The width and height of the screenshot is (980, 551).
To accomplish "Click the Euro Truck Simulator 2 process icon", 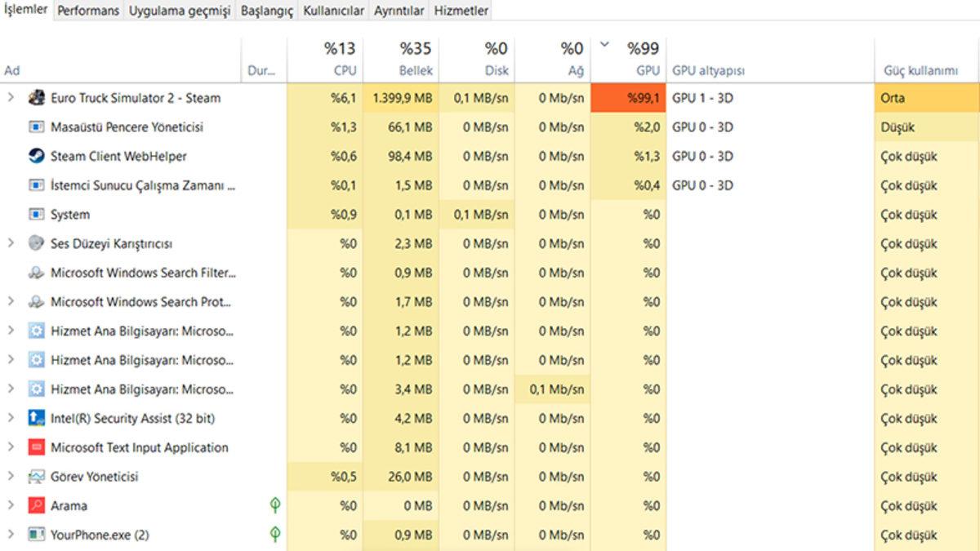I will click(x=36, y=98).
